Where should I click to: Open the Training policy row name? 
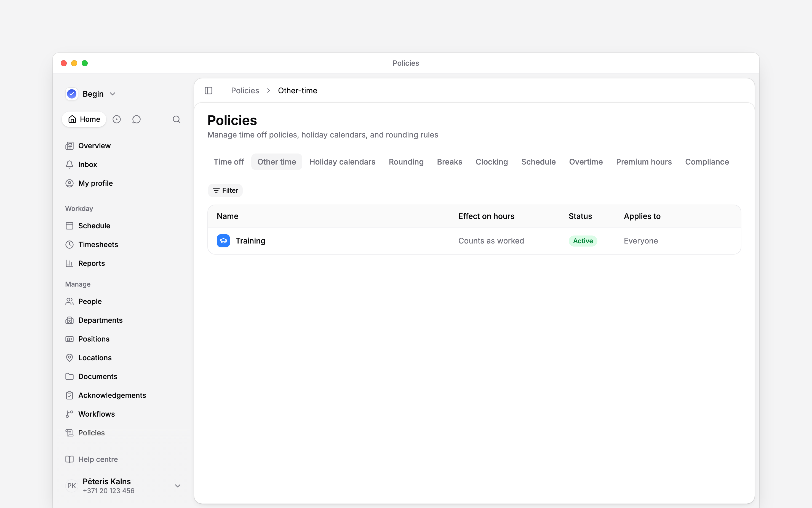pos(250,241)
